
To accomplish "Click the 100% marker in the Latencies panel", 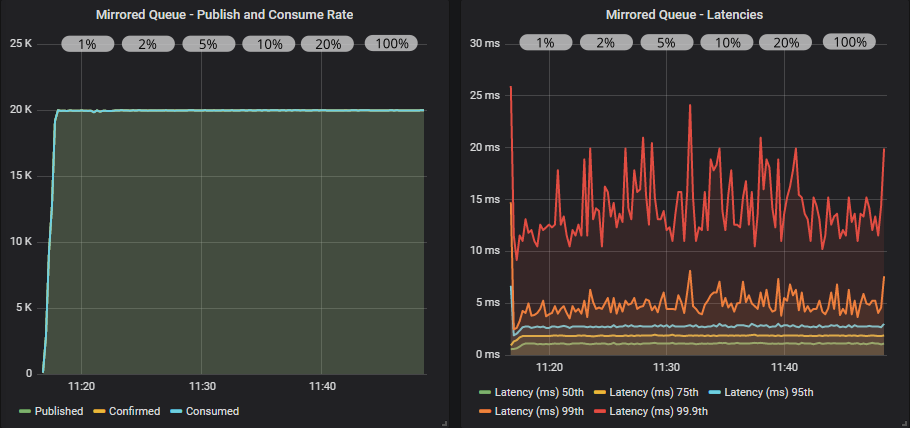I will pyautogui.click(x=849, y=42).
